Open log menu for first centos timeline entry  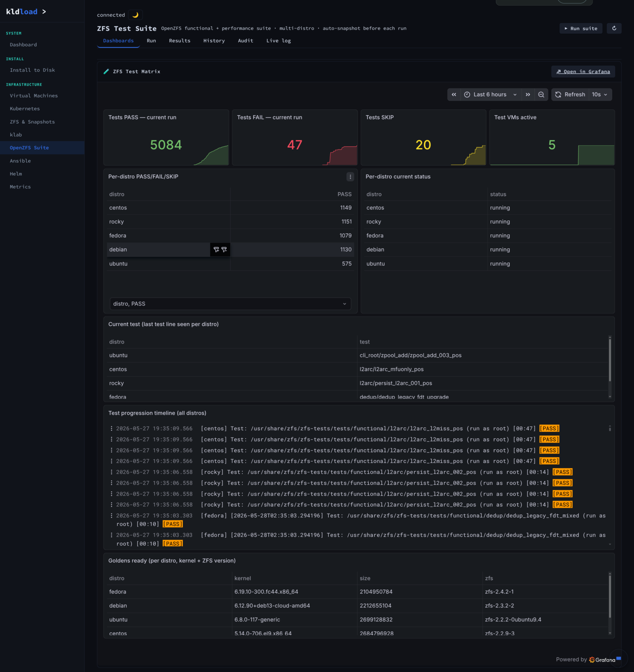111,428
